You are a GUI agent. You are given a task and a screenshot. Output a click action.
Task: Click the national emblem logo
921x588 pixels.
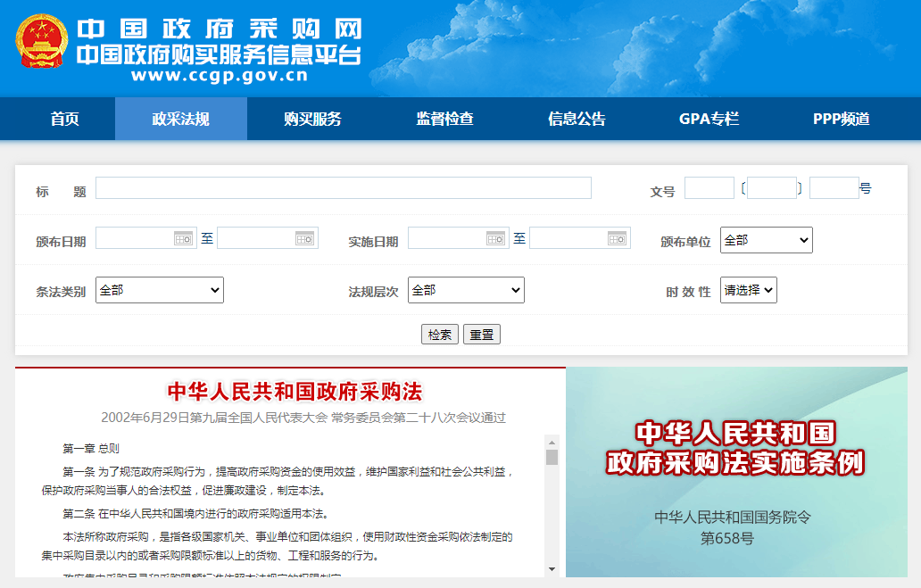click(x=41, y=41)
